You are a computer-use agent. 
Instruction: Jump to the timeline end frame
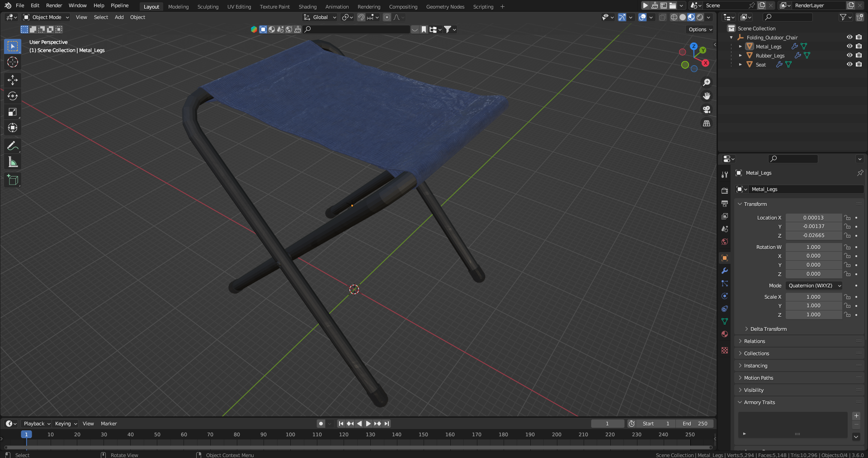(387, 424)
